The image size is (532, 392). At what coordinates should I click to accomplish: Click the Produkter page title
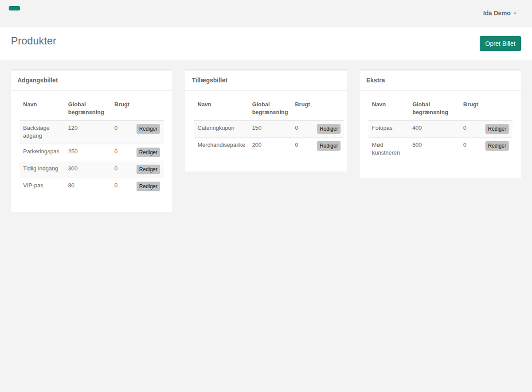34,41
